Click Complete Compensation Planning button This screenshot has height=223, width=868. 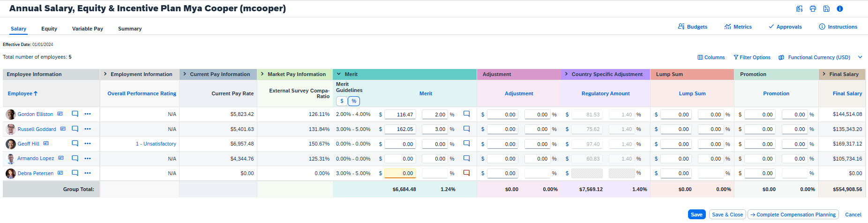coord(793,215)
